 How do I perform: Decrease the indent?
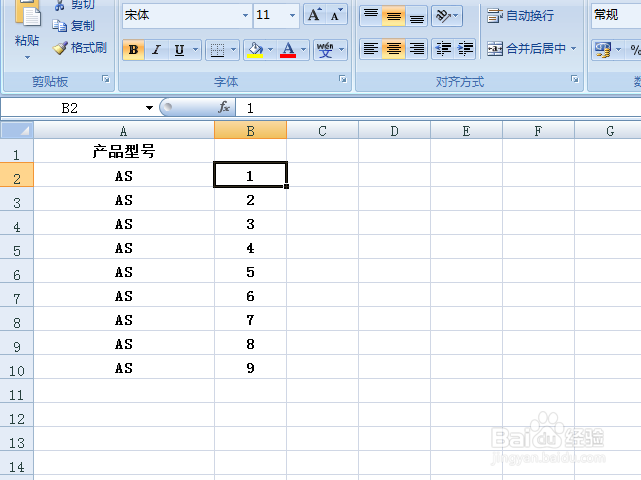click(443, 49)
